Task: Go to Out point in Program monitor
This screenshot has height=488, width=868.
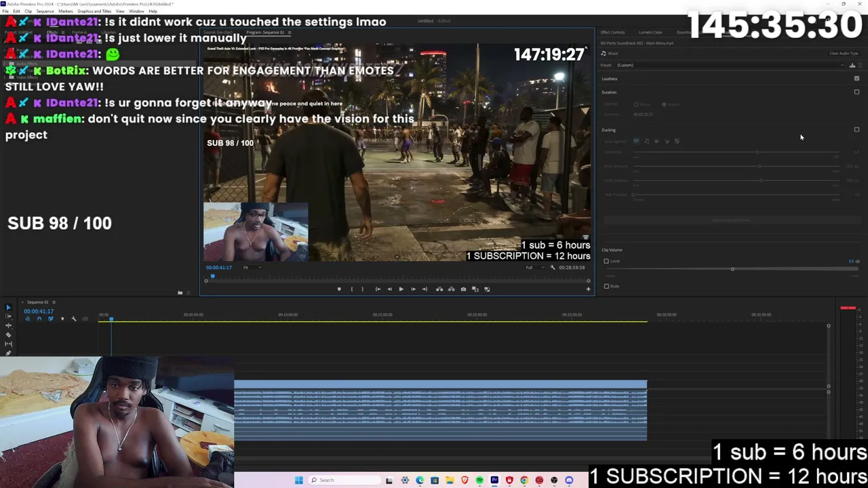Action: pos(425,289)
